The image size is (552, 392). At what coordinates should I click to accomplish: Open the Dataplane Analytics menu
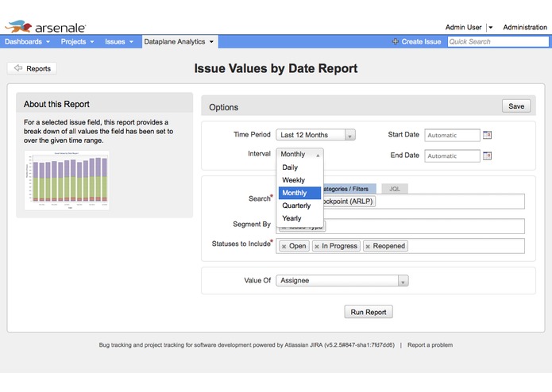(179, 41)
